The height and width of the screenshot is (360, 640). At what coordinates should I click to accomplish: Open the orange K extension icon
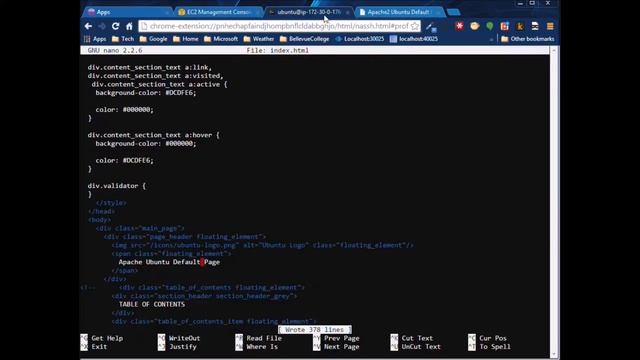tap(520, 26)
